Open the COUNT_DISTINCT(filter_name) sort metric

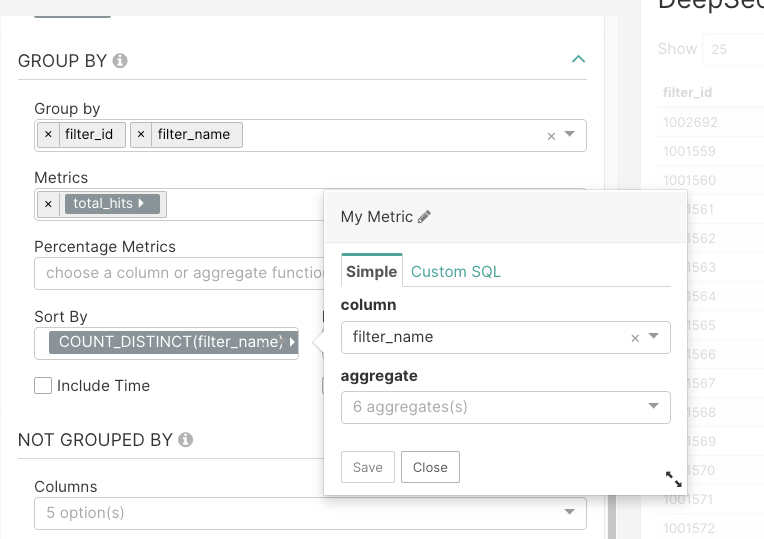[x=172, y=342]
